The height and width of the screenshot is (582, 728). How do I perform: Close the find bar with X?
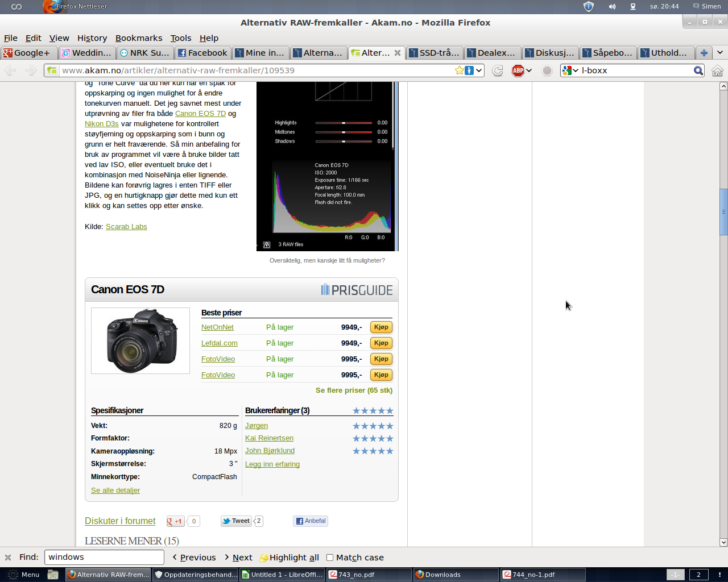tap(8, 558)
